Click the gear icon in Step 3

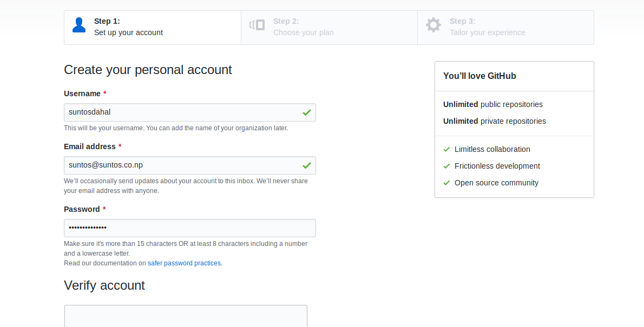pos(433,25)
